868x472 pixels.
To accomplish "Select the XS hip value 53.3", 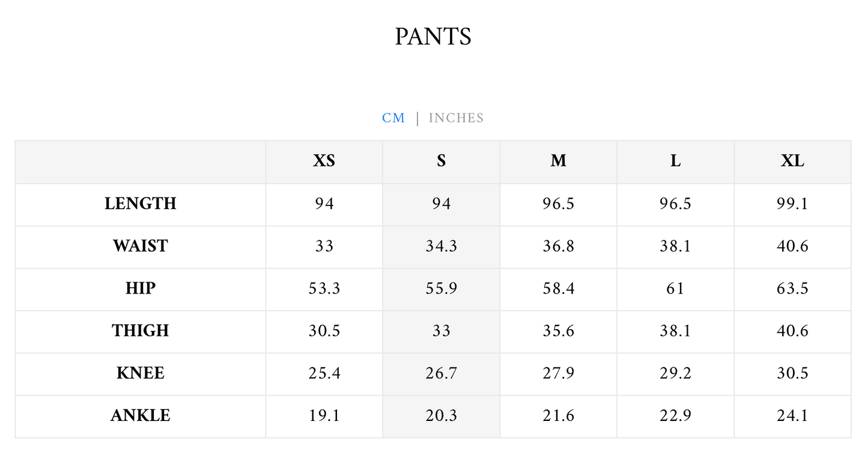I will coord(324,289).
